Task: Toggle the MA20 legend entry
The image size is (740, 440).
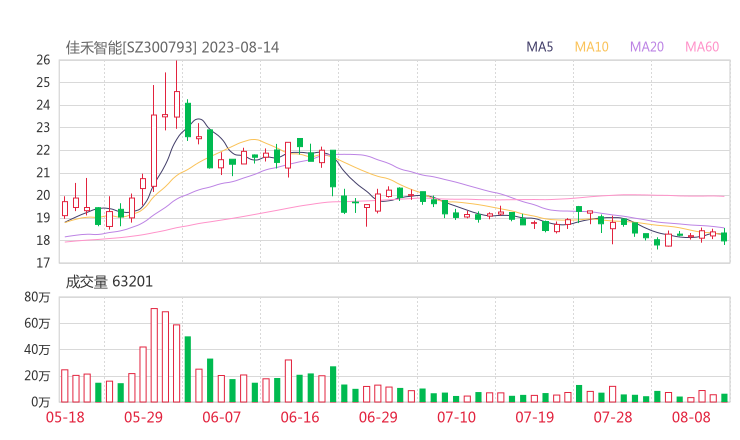Action: (647, 47)
